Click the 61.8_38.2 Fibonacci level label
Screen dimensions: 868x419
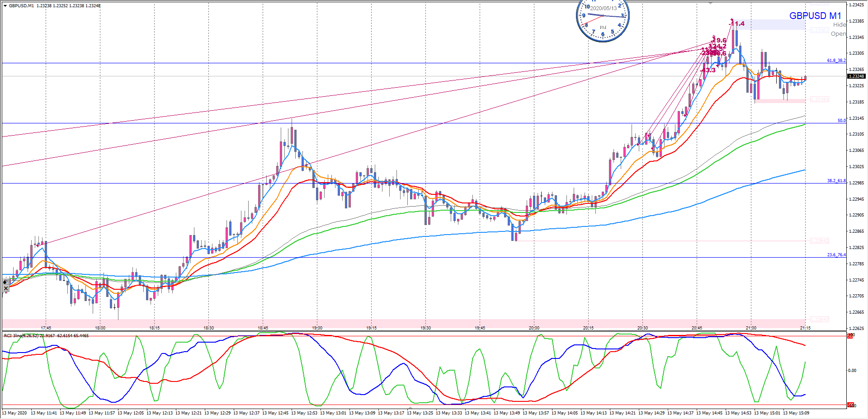(836, 61)
